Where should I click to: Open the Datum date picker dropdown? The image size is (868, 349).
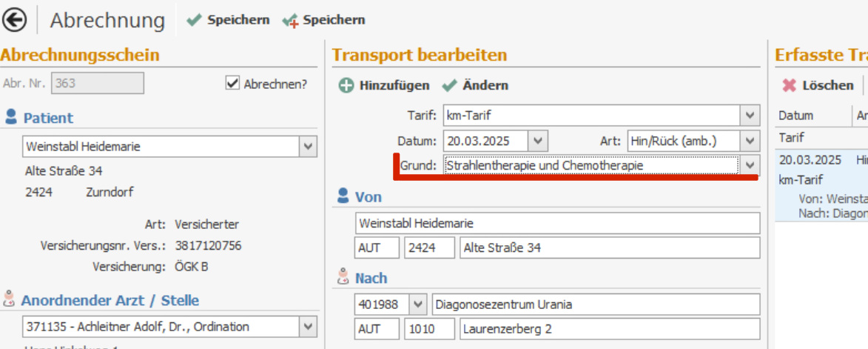coord(538,140)
